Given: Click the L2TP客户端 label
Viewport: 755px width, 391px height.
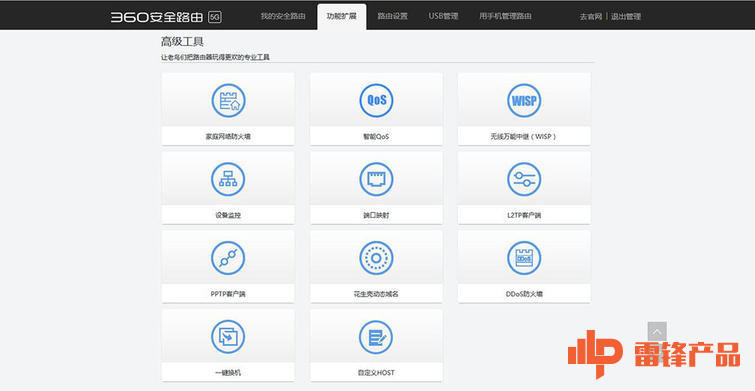Looking at the screenshot, I should (x=524, y=215).
